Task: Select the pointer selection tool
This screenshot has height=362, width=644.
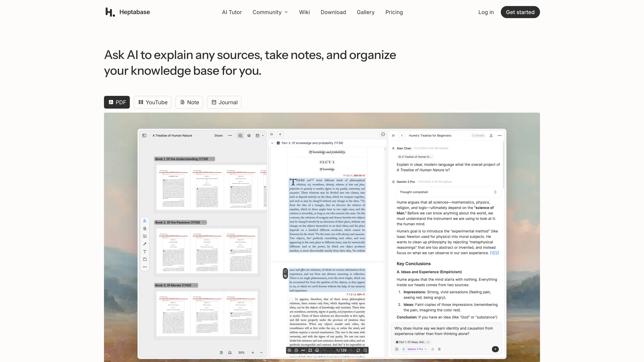Action: click(x=145, y=221)
